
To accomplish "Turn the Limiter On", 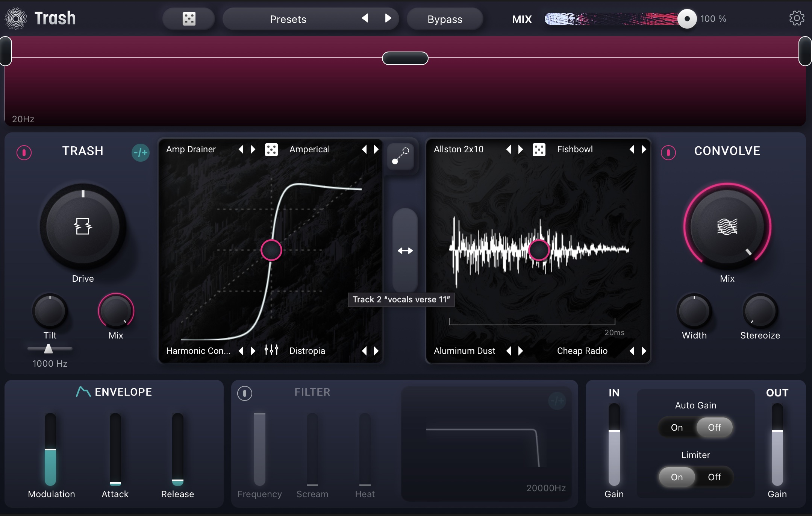I will coord(677,477).
